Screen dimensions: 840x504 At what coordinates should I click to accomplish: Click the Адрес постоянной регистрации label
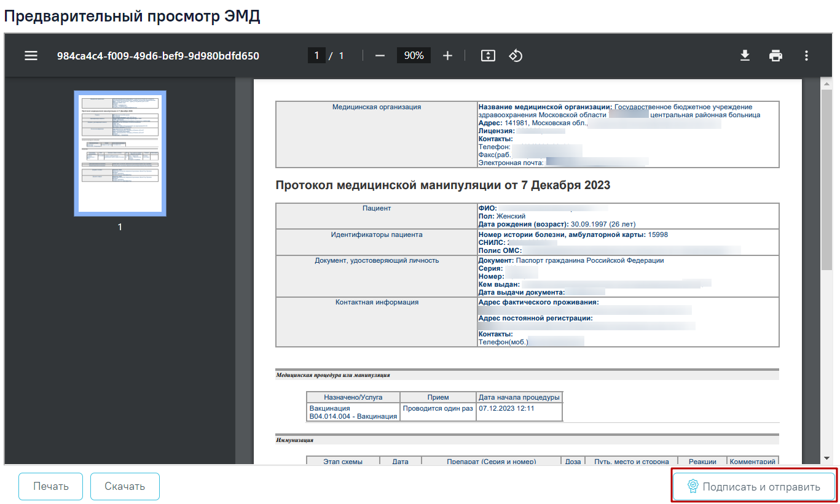[536, 318]
